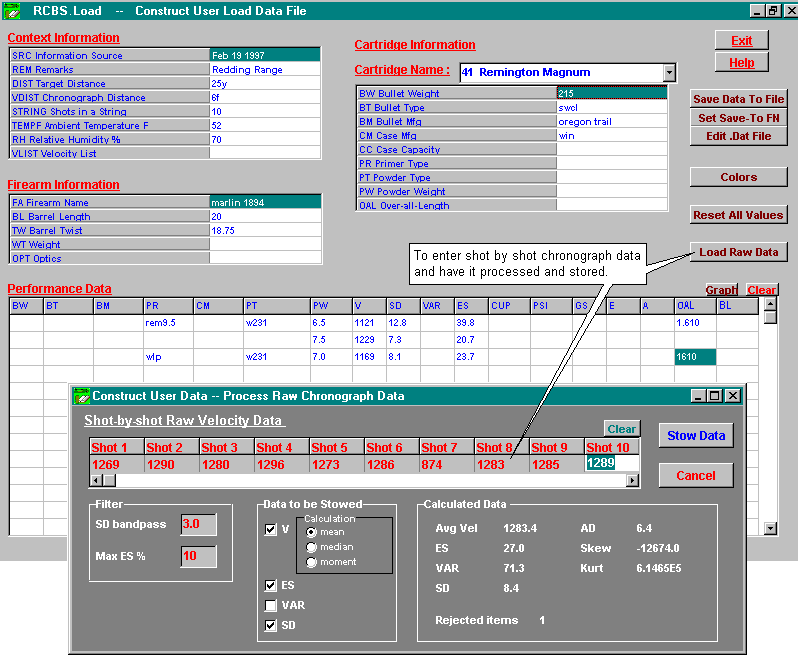The image size is (800, 658).
Task: Edit TEMPF Ambient Temperature value 52
Action: pos(265,125)
